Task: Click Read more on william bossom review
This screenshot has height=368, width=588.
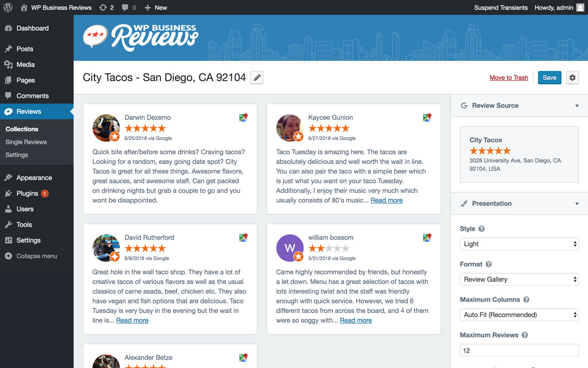Action: pyautogui.click(x=356, y=320)
